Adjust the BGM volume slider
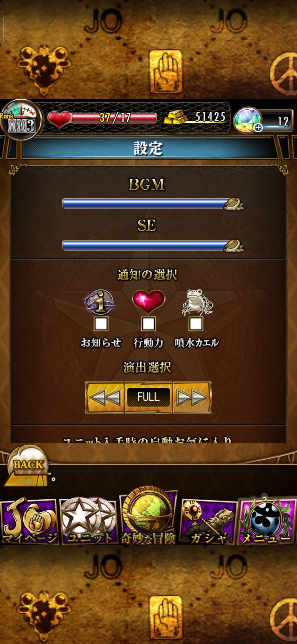This screenshot has width=297, height=644. point(153,204)
